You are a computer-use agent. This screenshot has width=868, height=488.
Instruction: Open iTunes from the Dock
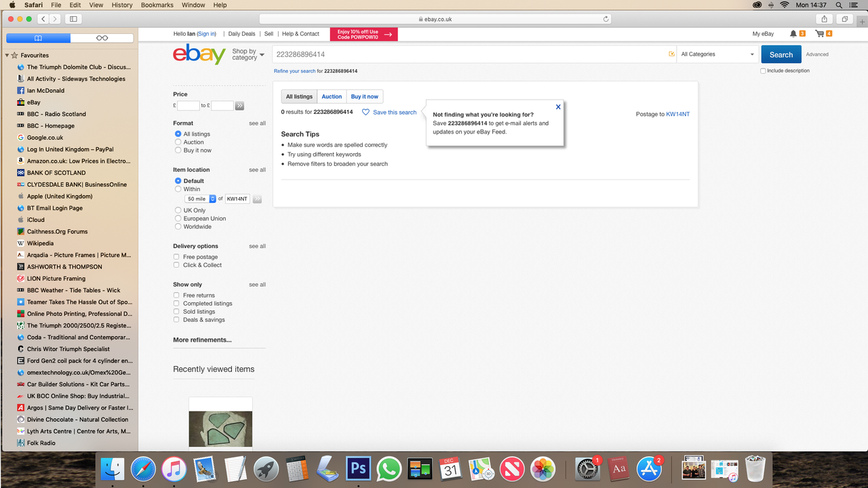click(x=174, y=469)
